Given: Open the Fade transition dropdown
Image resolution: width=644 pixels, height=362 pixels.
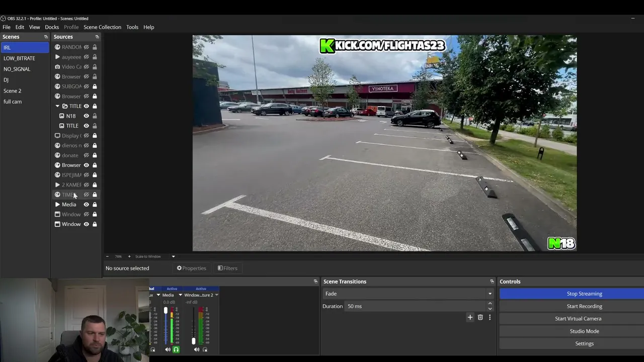Looking at the screenshot, I should tap(490, 294).
